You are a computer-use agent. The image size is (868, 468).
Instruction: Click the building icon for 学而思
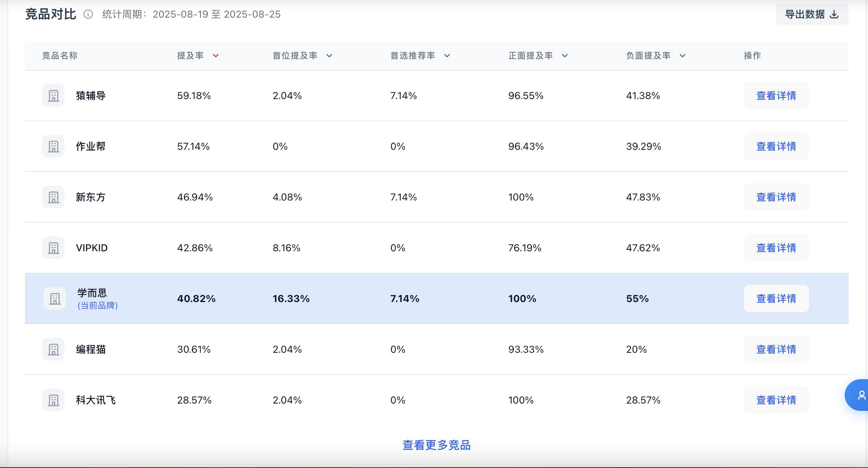click(x=55, y=298)
